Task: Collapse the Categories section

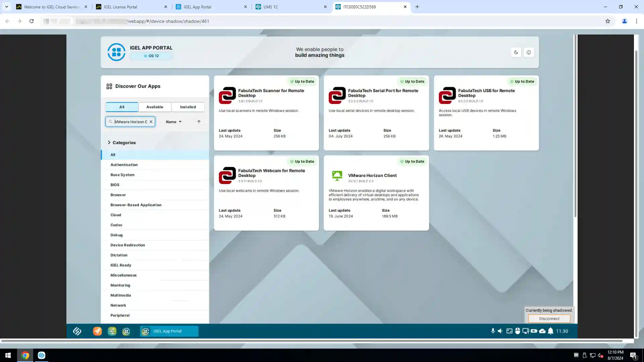Action: (109, 142)
